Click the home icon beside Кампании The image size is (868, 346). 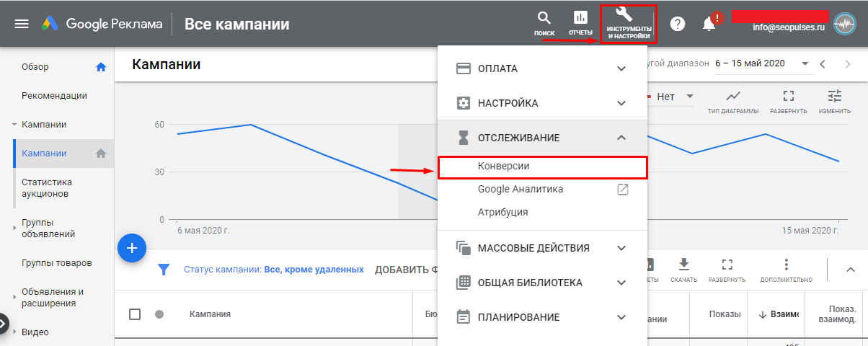(x=101, y=153)
